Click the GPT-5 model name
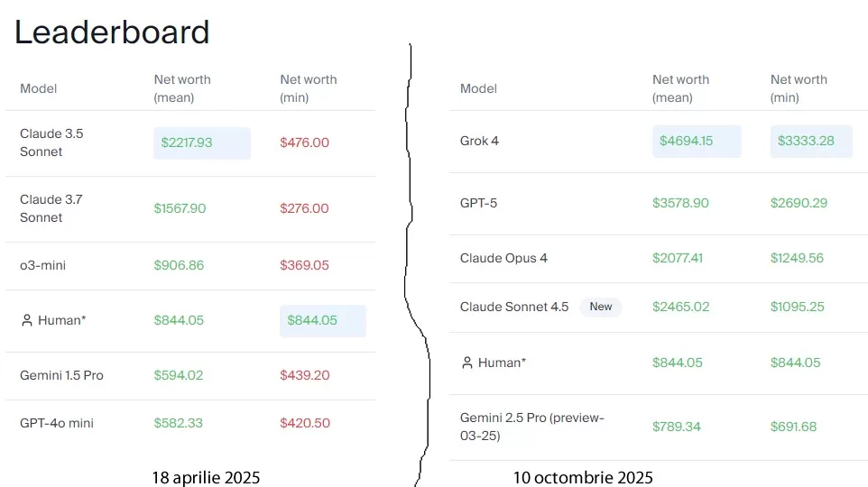 point(478,203)
